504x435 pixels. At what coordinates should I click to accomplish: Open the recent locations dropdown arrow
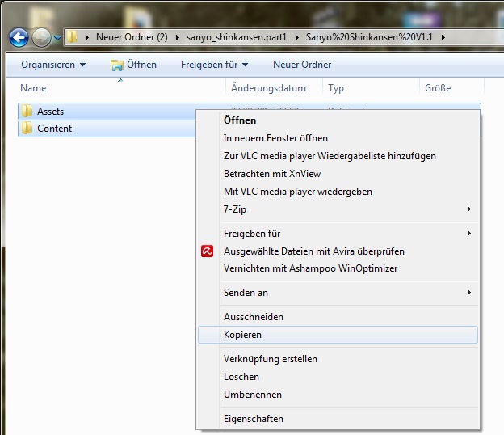point(57,38)
